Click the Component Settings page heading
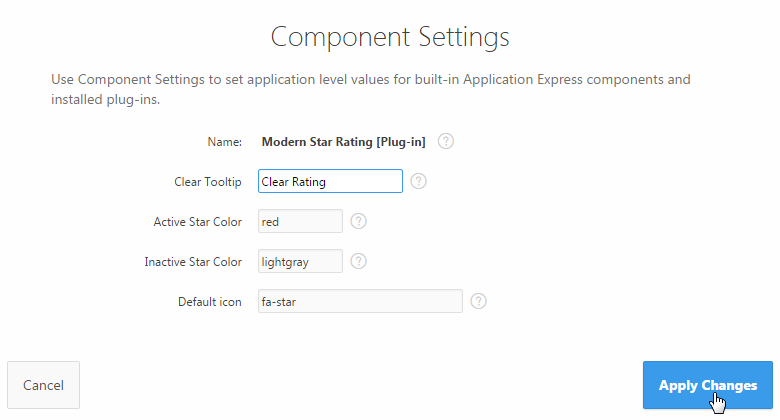The height and width of the screenshot is (420, 780). (x=390, y=38)
